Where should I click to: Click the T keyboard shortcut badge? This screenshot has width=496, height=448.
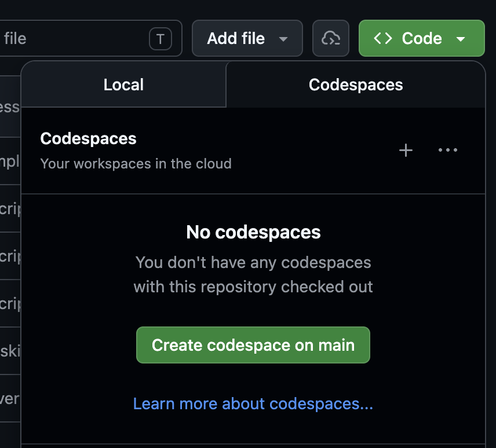click(161, 39)
